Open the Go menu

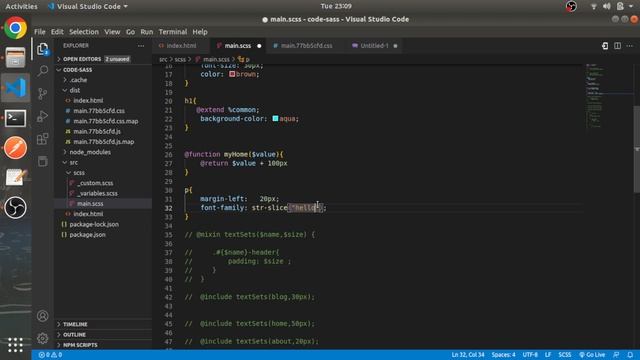coord(130,32)
